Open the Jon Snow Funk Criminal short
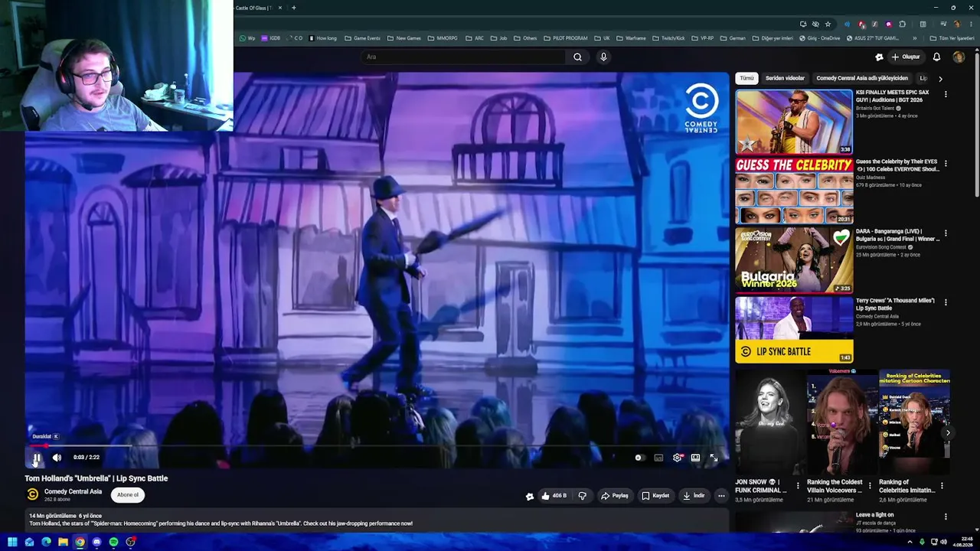This screenshot has height=551, width=980. 769,422
